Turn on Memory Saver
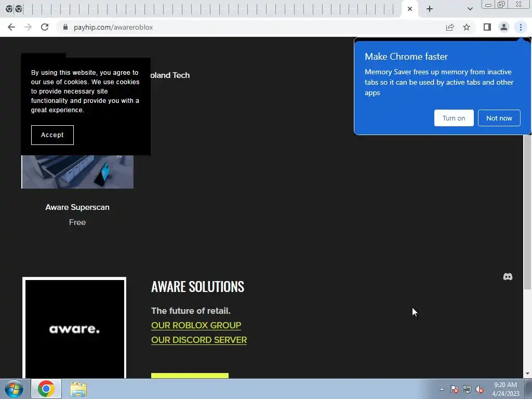Viewport: 532px width, 399px height. 454,118
